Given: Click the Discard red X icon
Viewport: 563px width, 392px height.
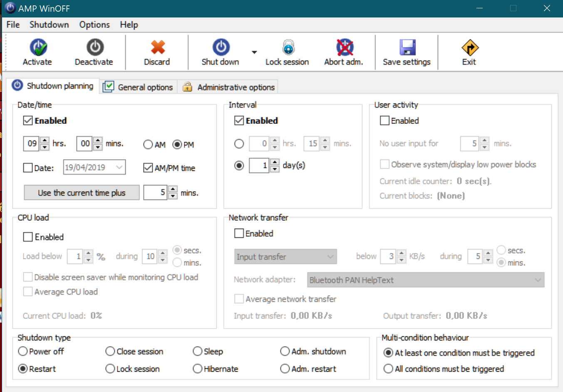Looking at the screenshot, I should tap(157, 47).
